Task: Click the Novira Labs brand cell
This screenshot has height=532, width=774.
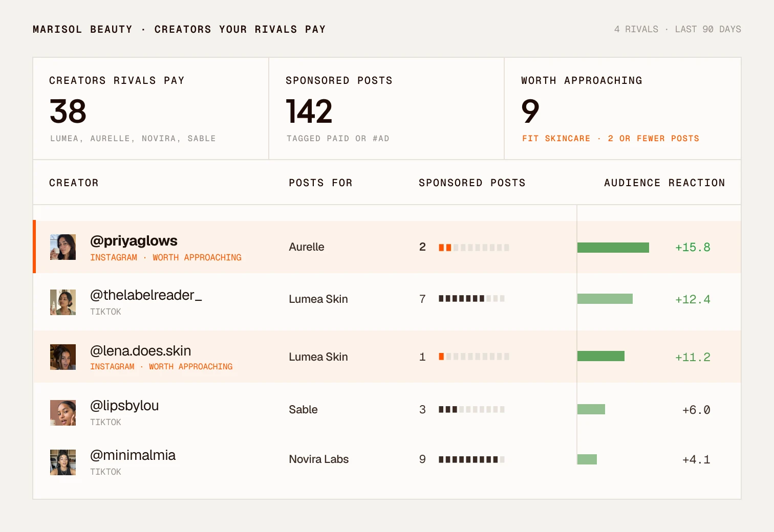Action: tap(319, 459)
